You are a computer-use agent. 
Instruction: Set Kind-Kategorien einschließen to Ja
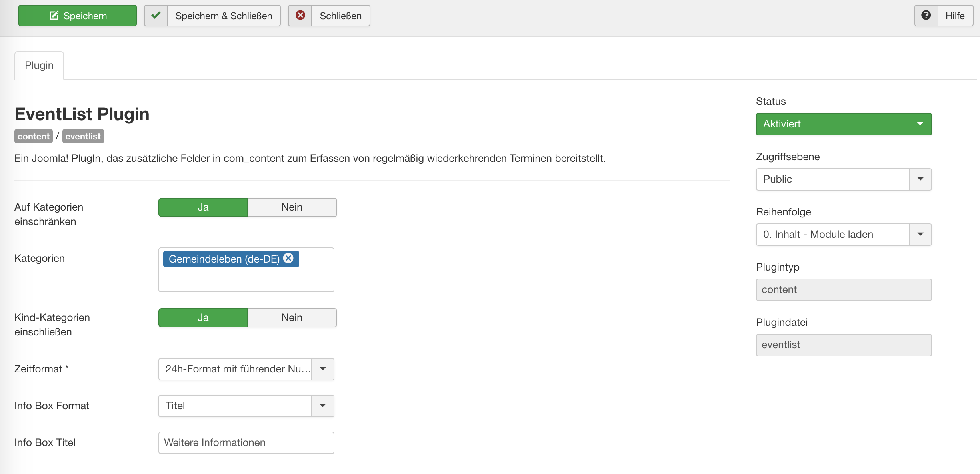pos(203,318)
